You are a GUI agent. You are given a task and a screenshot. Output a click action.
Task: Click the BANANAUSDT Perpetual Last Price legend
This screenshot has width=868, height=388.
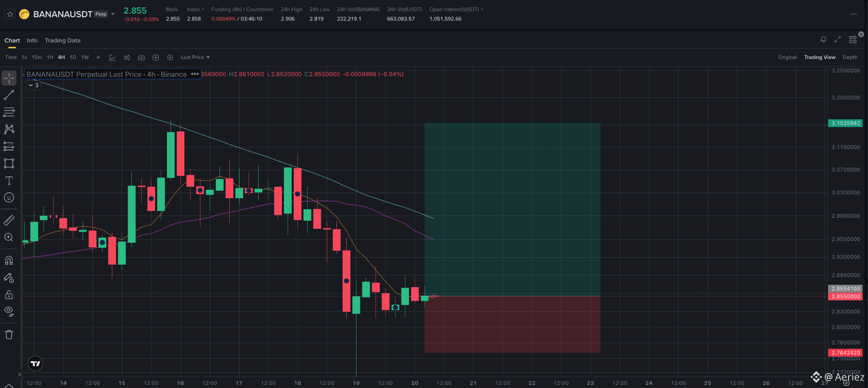point(106,74)
